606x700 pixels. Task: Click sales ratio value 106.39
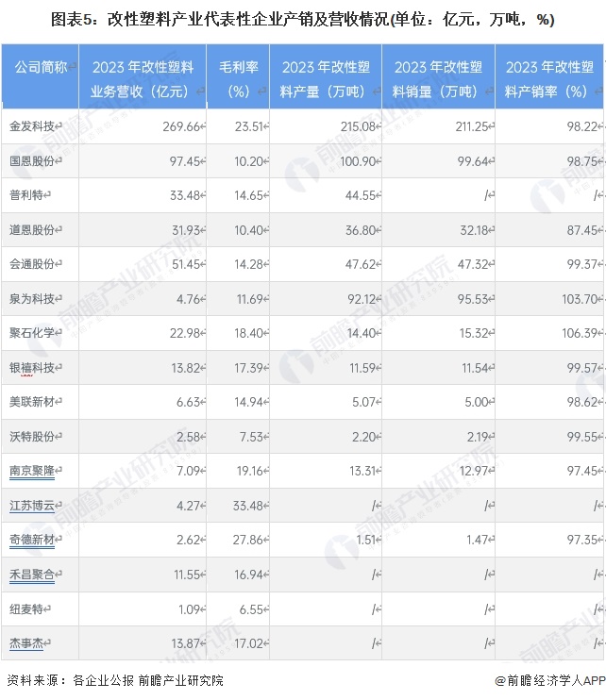[x=580, y=333]
